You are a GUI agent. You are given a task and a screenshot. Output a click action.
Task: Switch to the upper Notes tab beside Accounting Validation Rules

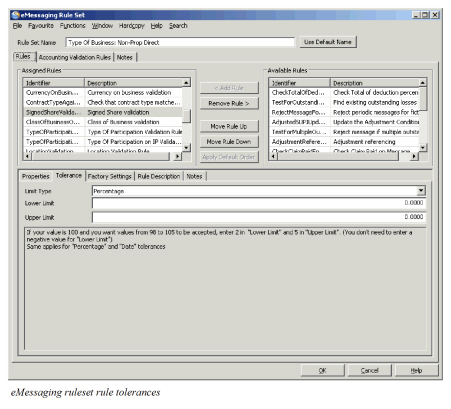click(x=125, y=57)
